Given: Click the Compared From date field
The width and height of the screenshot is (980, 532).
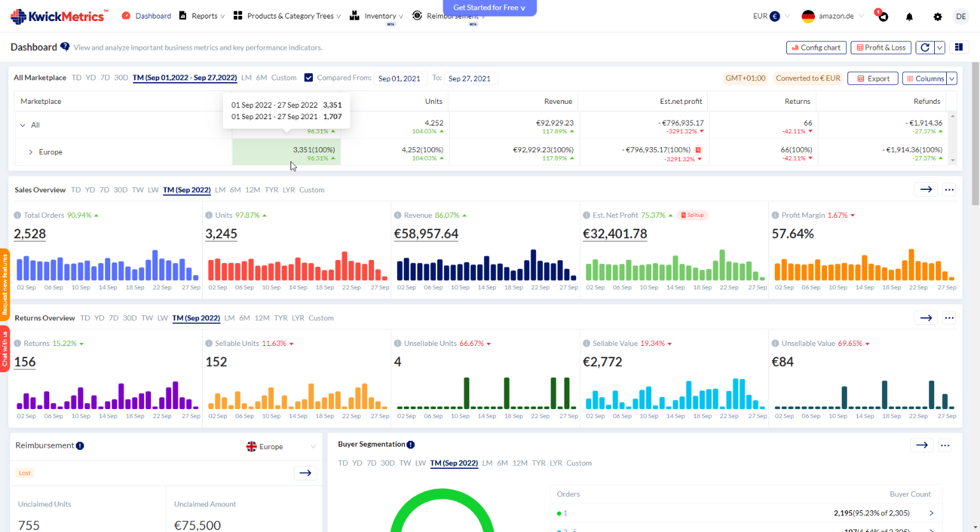Looking at the screenshot, I should tap(400, 78).
